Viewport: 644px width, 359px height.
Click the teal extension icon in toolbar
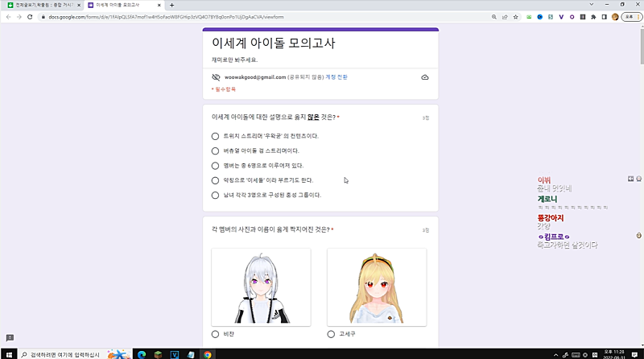(x=551, y=17)
